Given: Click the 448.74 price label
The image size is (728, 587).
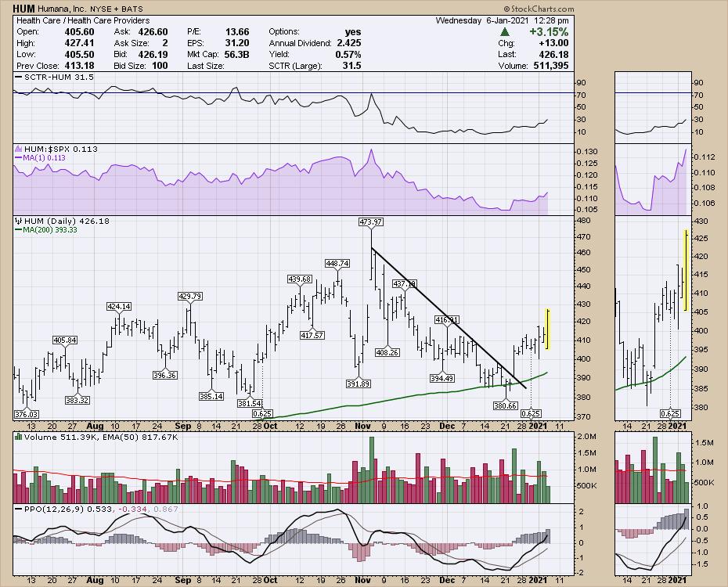Looking at the screenshot, I should (339, 263).
